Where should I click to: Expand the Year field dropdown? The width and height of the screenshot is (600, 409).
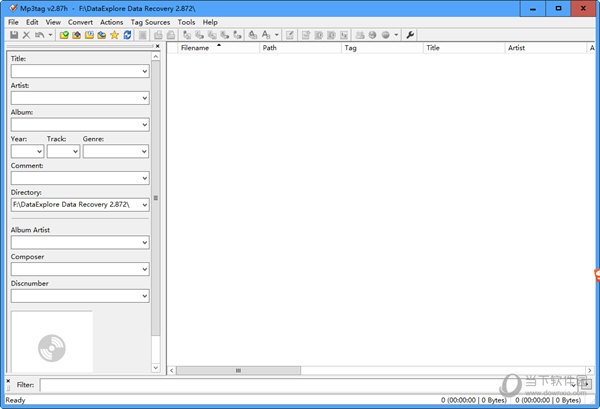click(39, 152)
